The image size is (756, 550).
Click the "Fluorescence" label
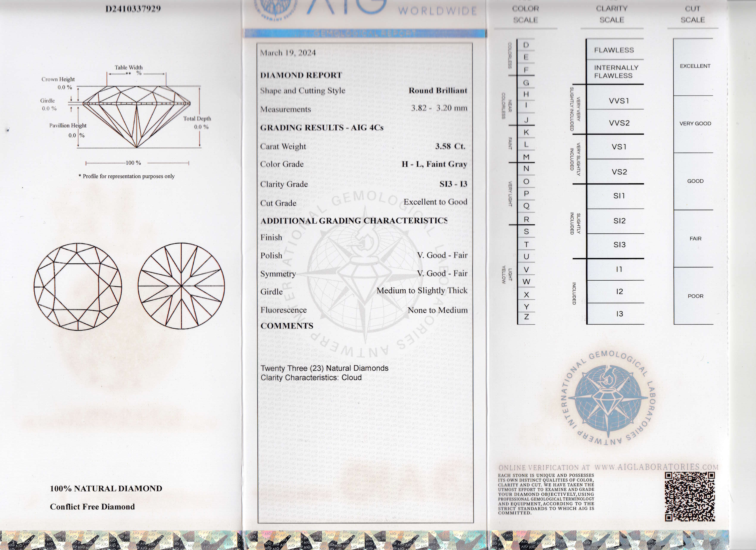click(283, 310)
